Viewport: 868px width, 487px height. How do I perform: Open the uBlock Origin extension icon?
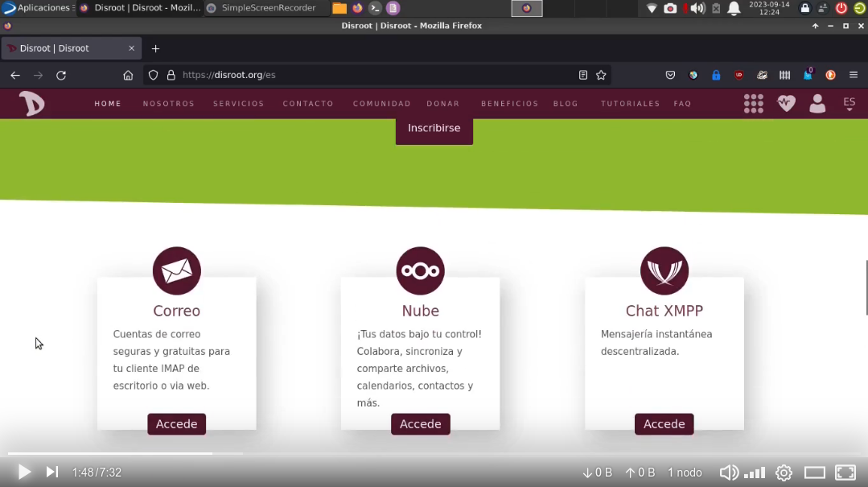[738, 75]
